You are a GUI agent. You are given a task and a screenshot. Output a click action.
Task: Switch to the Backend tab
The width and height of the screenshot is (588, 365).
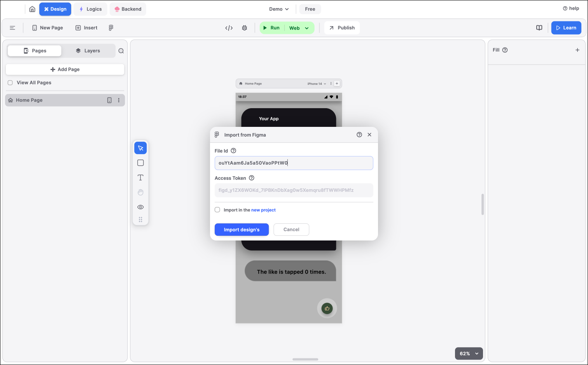click(x=128, y=9)
